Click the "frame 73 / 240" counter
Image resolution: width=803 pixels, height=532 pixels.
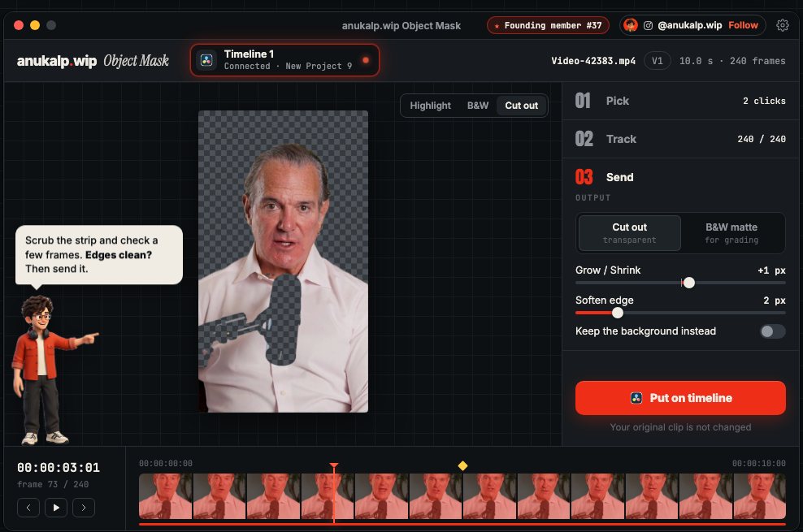(x=53, y=484)
